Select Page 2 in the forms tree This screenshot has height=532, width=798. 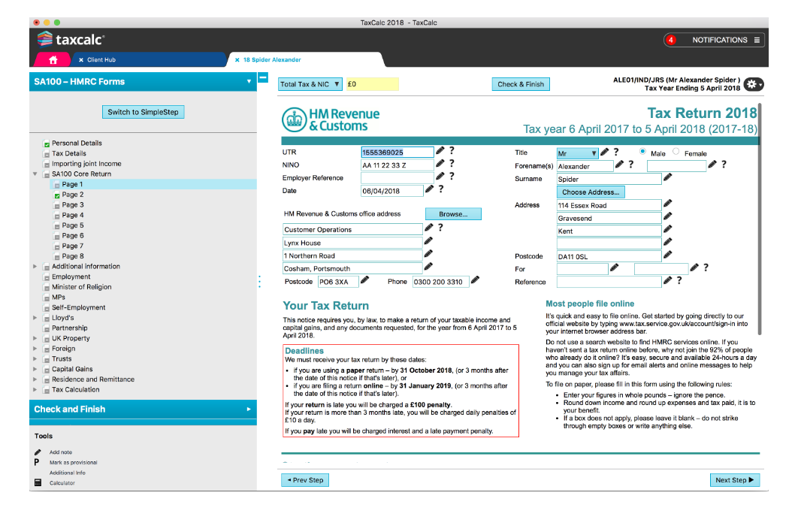pos(72,195)
